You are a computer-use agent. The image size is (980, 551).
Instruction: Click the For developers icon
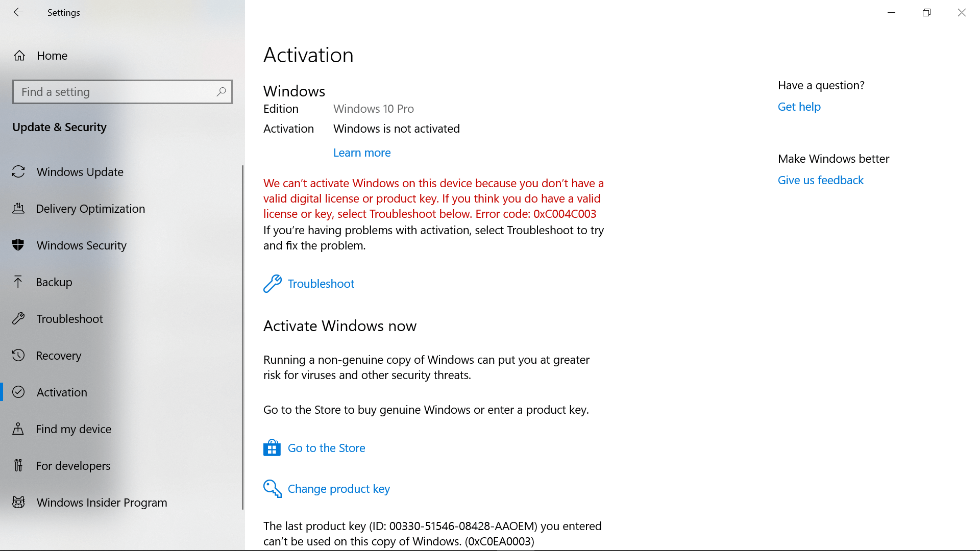18,466
